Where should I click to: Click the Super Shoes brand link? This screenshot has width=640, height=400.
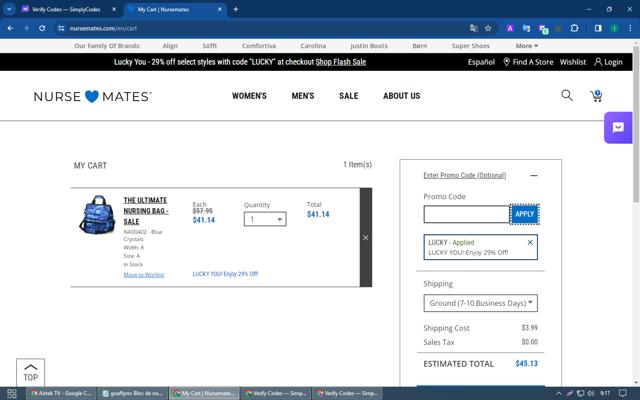tap(470, 46)
